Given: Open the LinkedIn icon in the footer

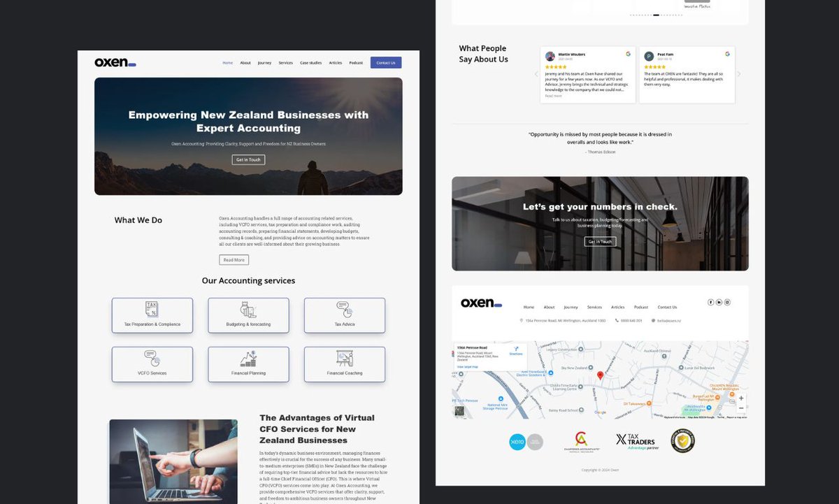Looking at the screenshot, I should [719, 301].
